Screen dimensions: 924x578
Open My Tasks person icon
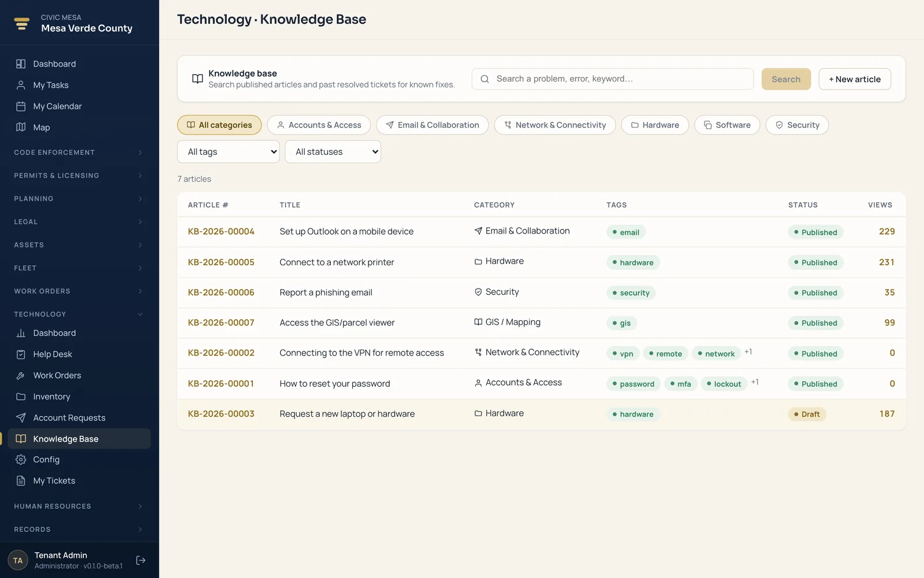point(21,85)
